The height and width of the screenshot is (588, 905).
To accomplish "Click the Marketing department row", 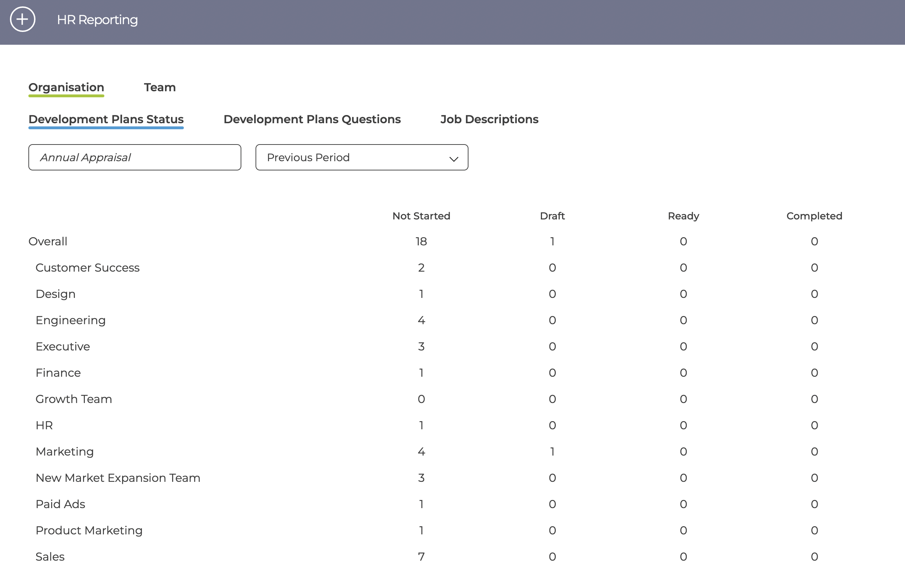I will [452, 451].
